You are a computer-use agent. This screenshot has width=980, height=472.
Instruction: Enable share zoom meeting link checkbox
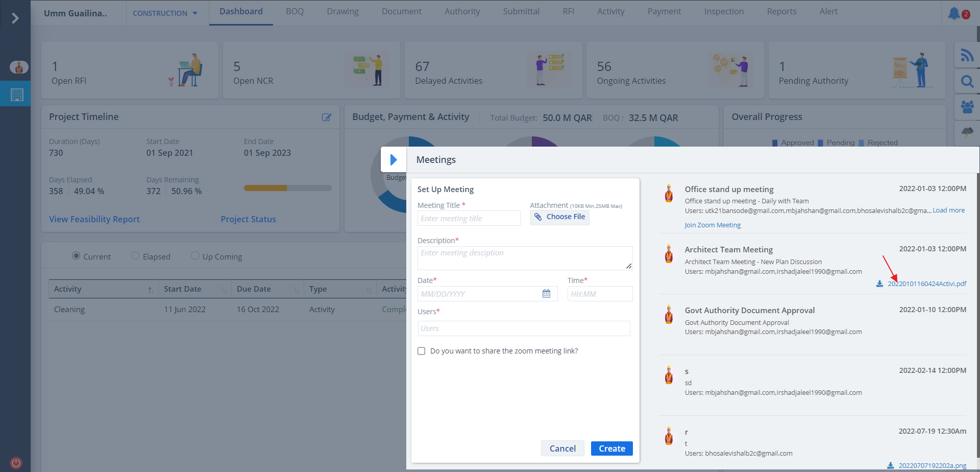click(422, 351)
